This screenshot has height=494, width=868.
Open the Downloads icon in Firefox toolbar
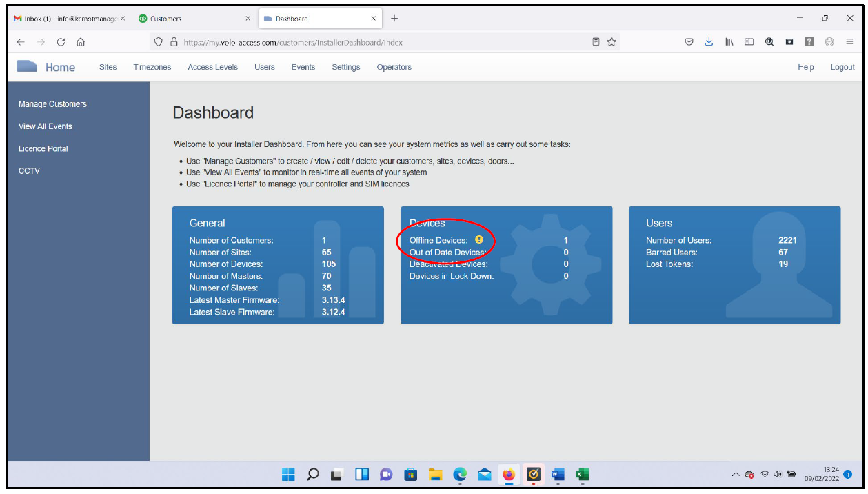(x=709, y=41)
